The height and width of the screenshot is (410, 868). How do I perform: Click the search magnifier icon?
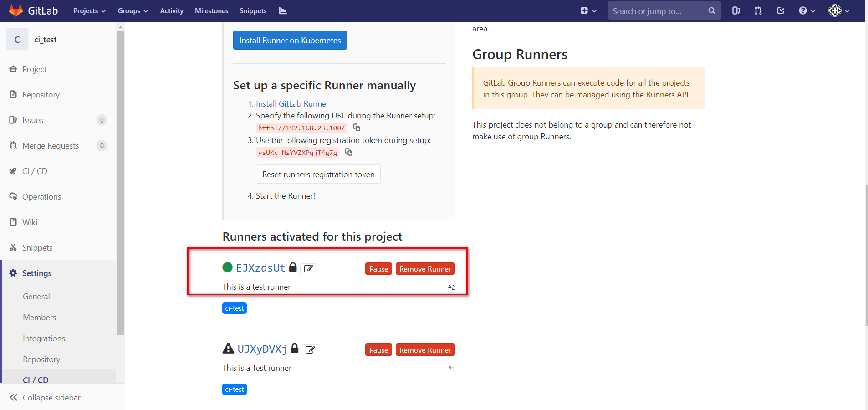[x=712, y=10]
